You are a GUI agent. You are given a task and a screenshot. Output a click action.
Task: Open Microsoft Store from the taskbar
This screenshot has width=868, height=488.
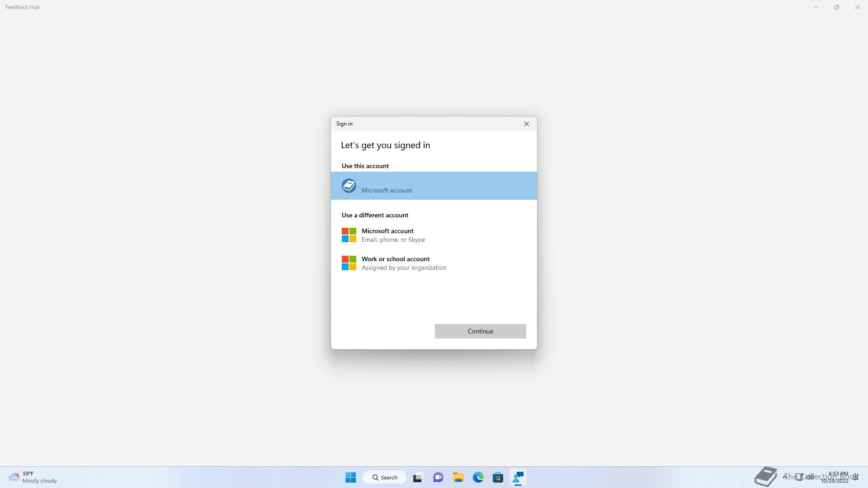[x=498, y=477]
